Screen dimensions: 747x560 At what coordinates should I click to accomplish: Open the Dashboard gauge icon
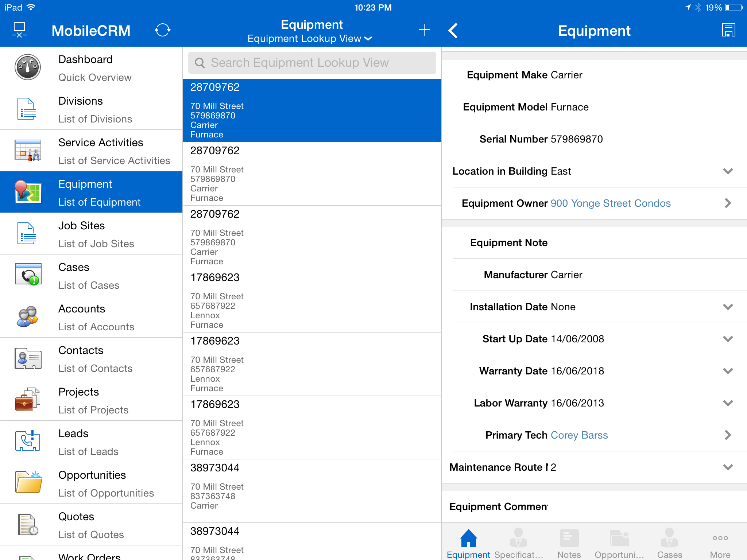(28, 67)
